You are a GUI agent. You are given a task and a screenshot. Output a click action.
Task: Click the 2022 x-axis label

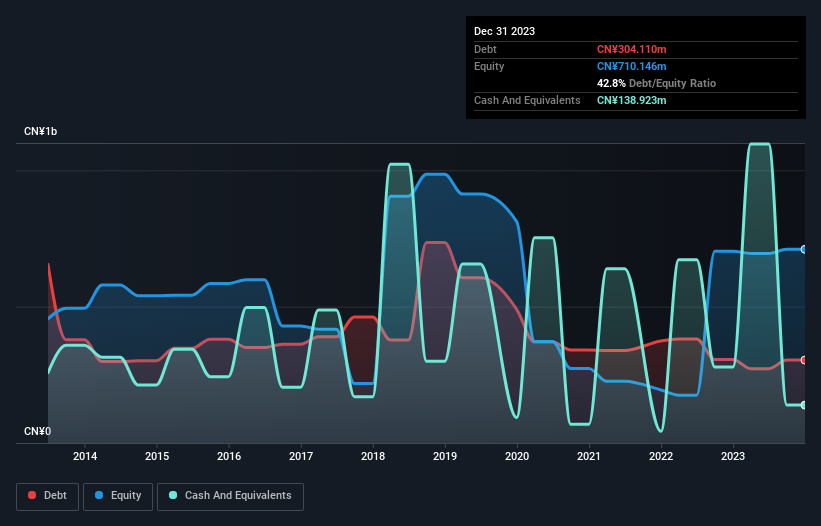pos(661,456)
